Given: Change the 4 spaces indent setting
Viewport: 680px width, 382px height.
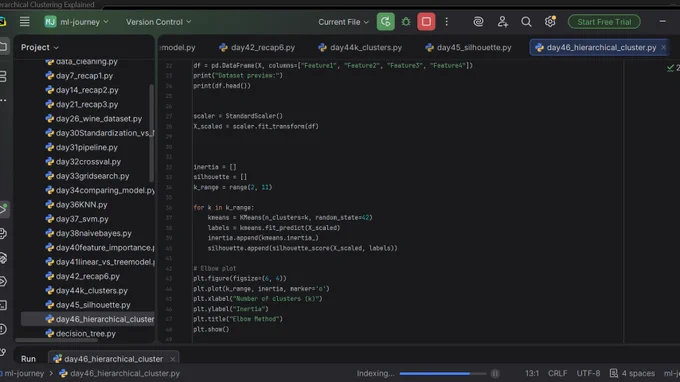Looking at the screenshot, I should click(632, 373).
